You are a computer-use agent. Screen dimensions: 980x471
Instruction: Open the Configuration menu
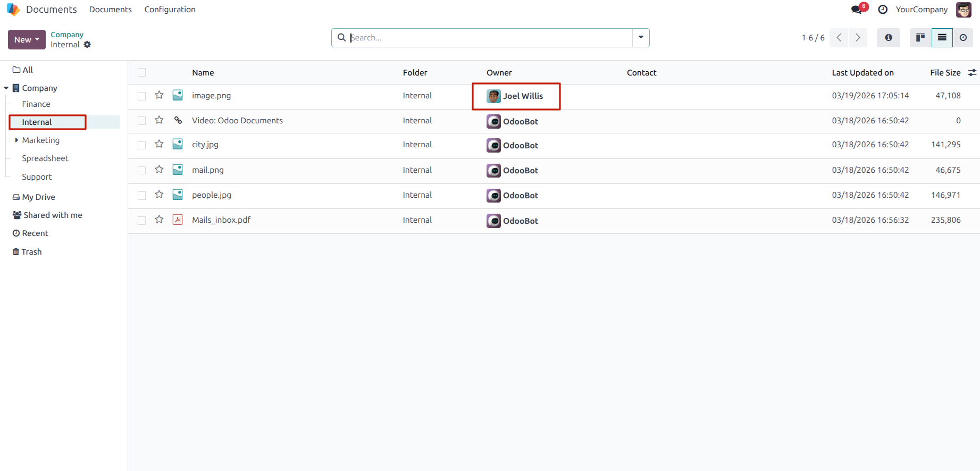pos(170,10)
